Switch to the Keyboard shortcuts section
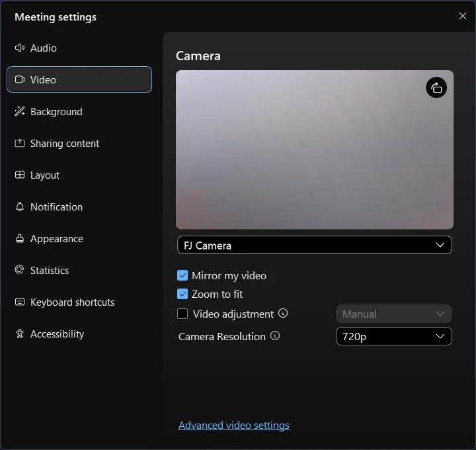 pos(72,302)
